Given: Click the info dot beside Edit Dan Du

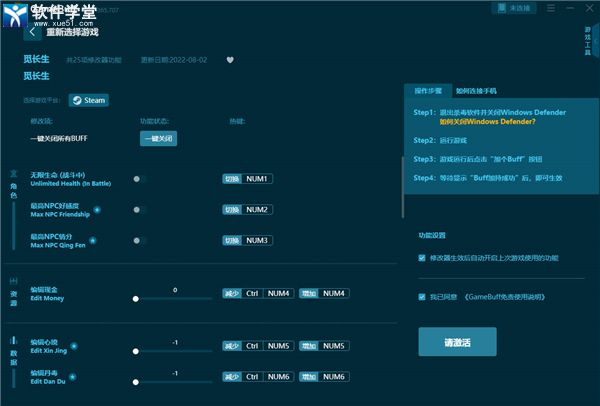Looking at the screenshot, I should click(x=73, y=378).
